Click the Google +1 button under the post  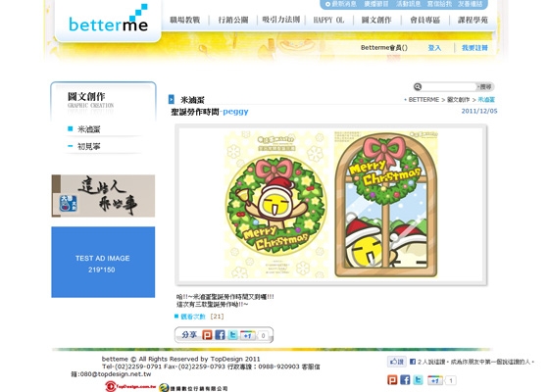point(247,335)
